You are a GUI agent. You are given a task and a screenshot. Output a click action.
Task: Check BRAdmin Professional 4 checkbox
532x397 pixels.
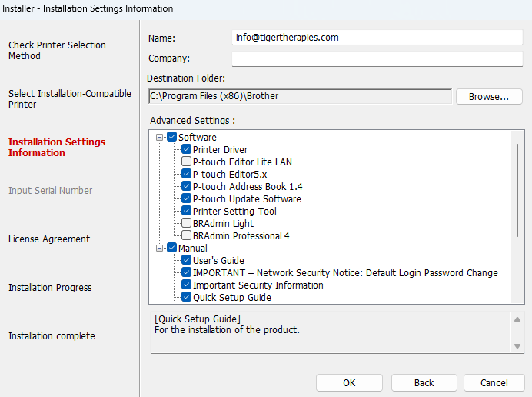[186, 235]
